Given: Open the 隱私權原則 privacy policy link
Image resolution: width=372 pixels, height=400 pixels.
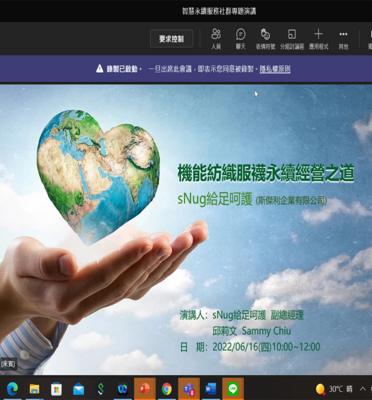Looking at the screenshot, I should coord(275,69).
